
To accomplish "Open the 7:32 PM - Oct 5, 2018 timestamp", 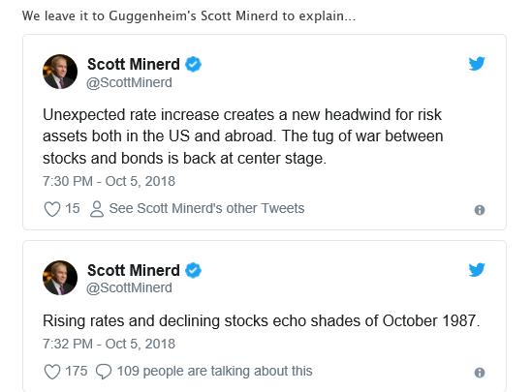I will tap(109, 344).
